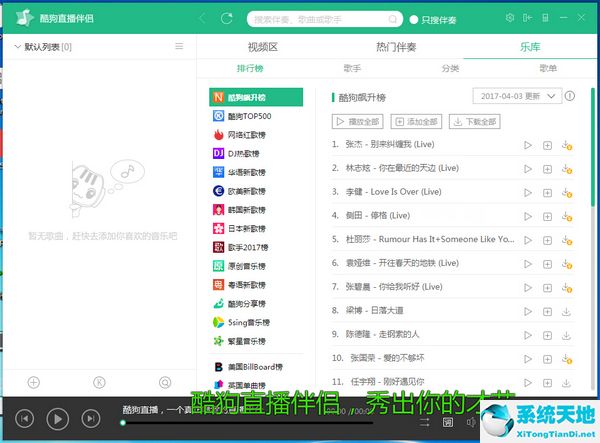Download song 8 梁博 日落大道
The image size is (600, 443).
[566, 312]
